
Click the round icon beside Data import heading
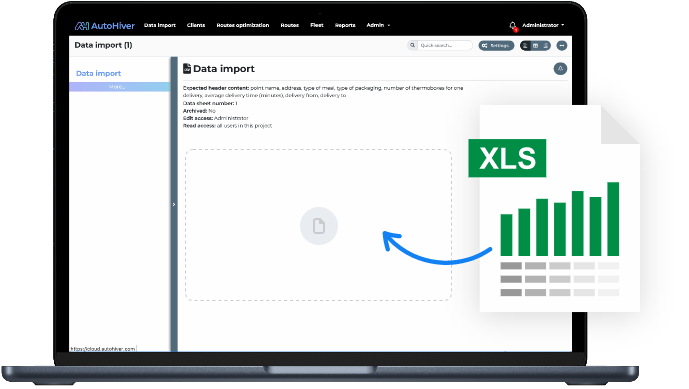tap(560, 69)
